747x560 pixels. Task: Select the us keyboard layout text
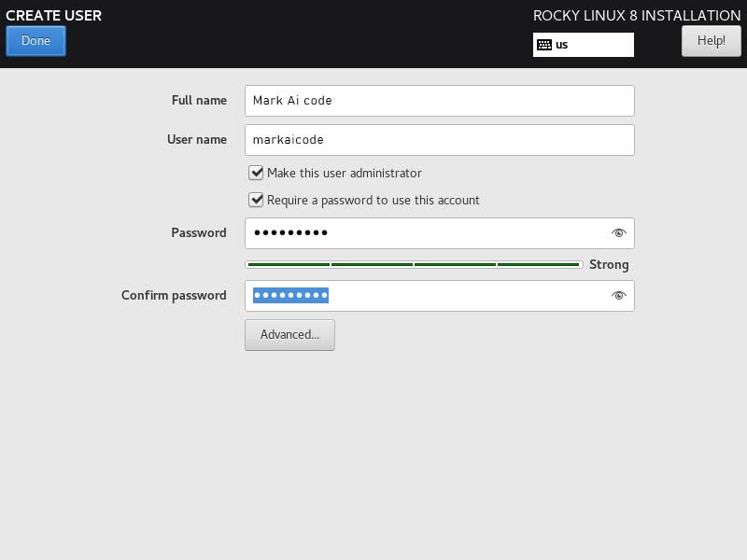tap(562, 45)
